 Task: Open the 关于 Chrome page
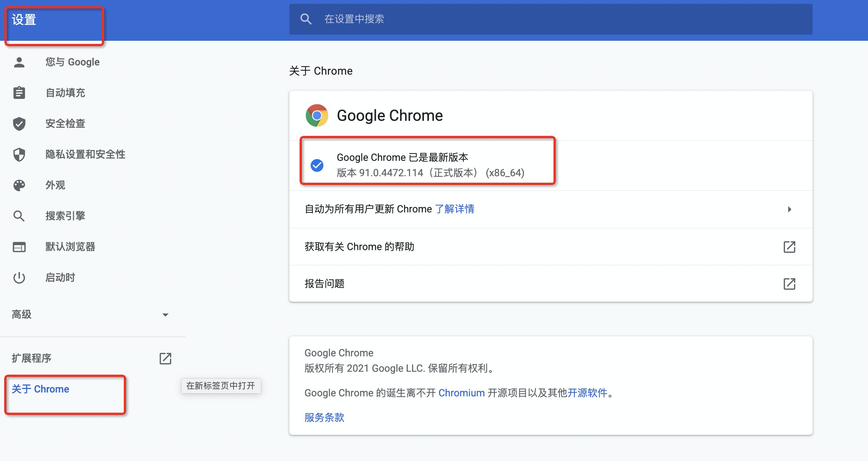click(40, 389)
